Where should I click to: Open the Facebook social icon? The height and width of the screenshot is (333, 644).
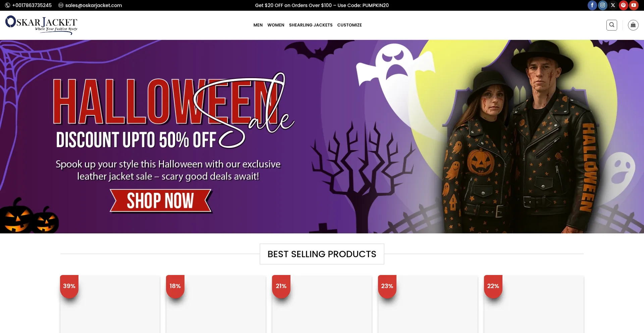[x=592, y=5]
